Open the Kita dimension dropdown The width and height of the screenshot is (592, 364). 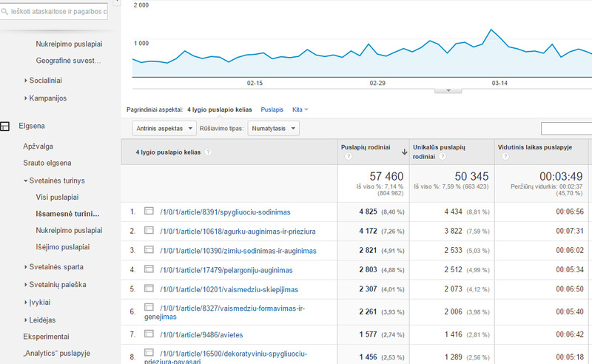pyautogui.click(x=300, y=109)
